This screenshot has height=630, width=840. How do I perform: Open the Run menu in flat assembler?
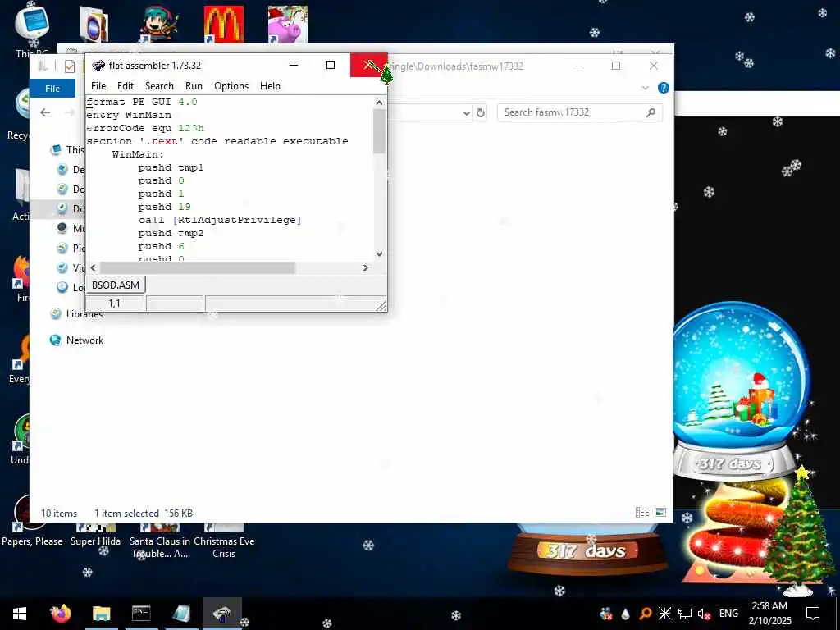coord(194,85)
